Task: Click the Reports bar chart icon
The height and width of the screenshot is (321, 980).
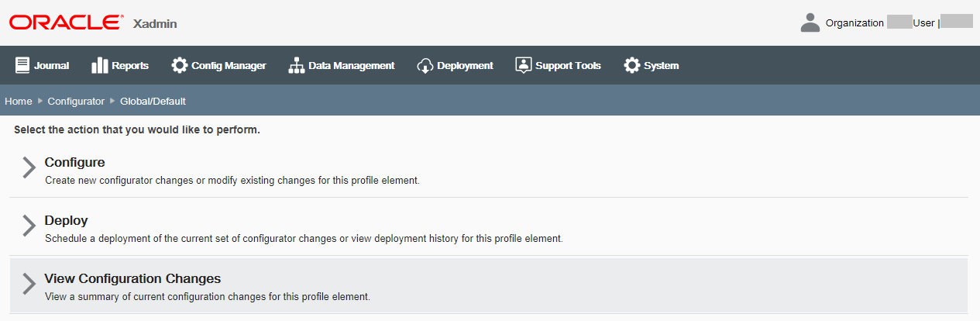Action: click(x=99, y=65)
